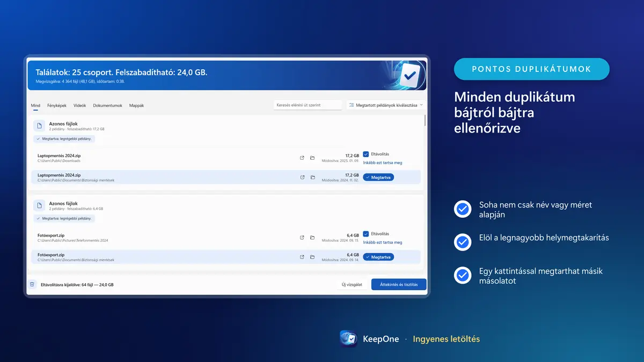Click Megtartva: legrégebbi példány chip in 17,2 GB group

64,138
